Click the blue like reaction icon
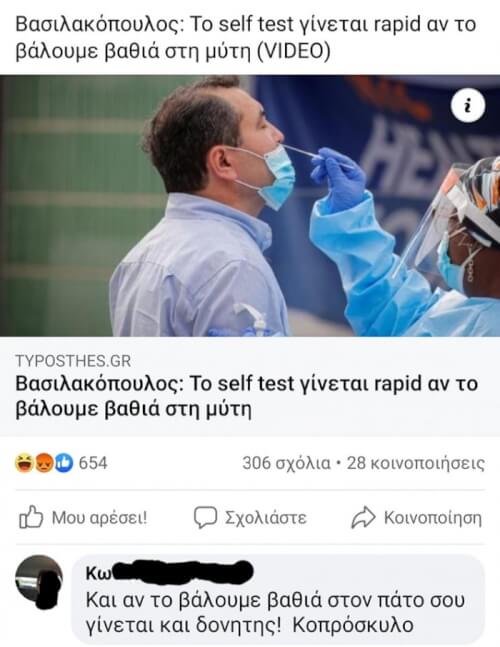The width and height of the screenshot is (500, 647). pos(63,463)
